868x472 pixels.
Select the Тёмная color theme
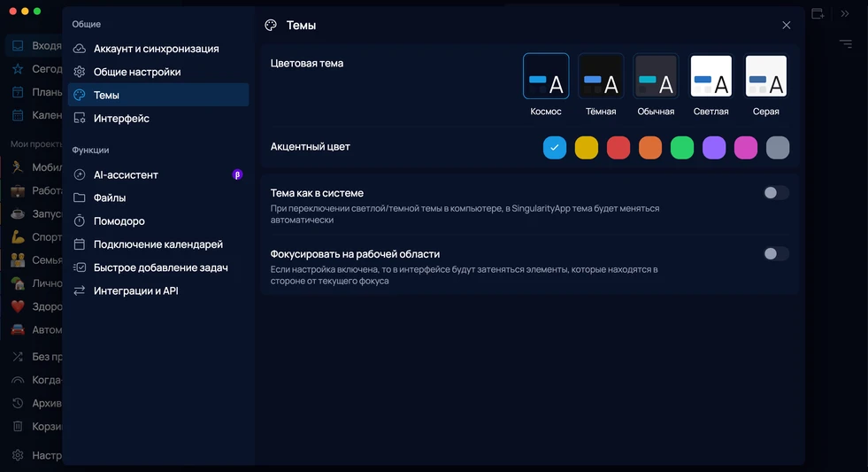601,76
